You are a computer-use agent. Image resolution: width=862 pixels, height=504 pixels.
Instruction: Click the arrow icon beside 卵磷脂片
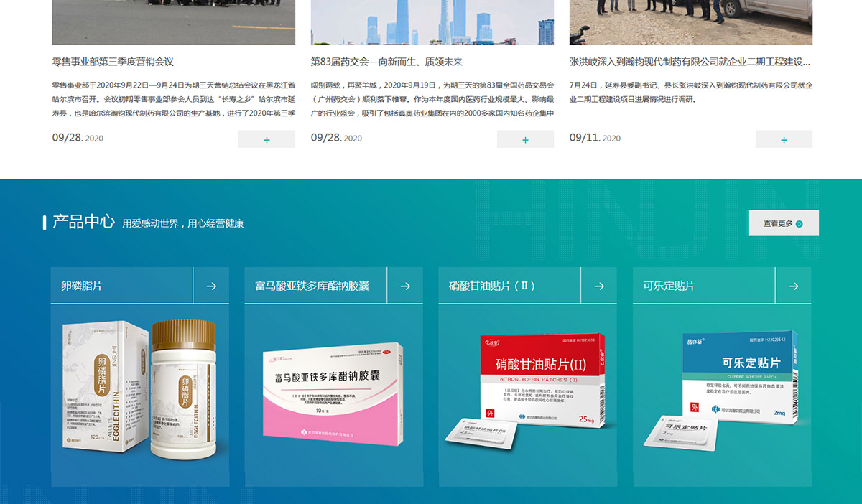[x=211, y=286]
